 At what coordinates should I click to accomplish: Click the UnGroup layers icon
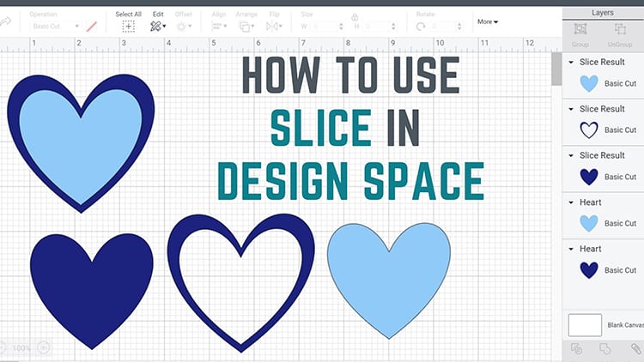pyautogui.click(x=620, y=29)
